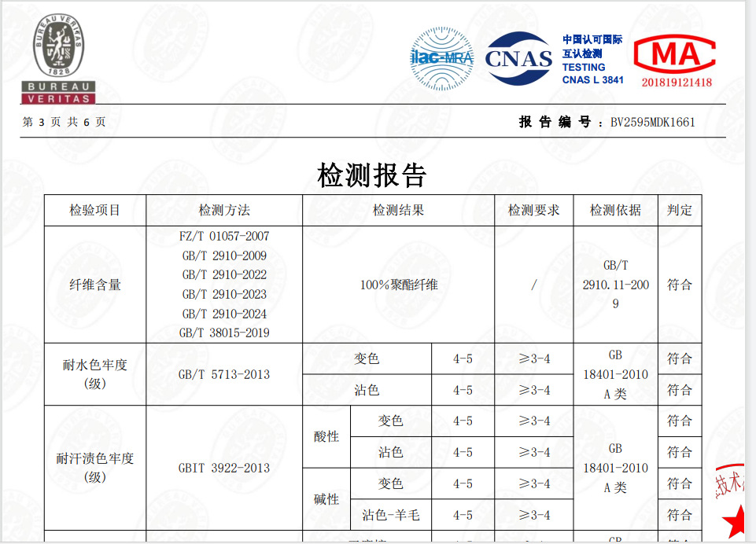Click '≥3-4' requirement for 碱性 变色
756x544 pixels.
pos(534,483)
